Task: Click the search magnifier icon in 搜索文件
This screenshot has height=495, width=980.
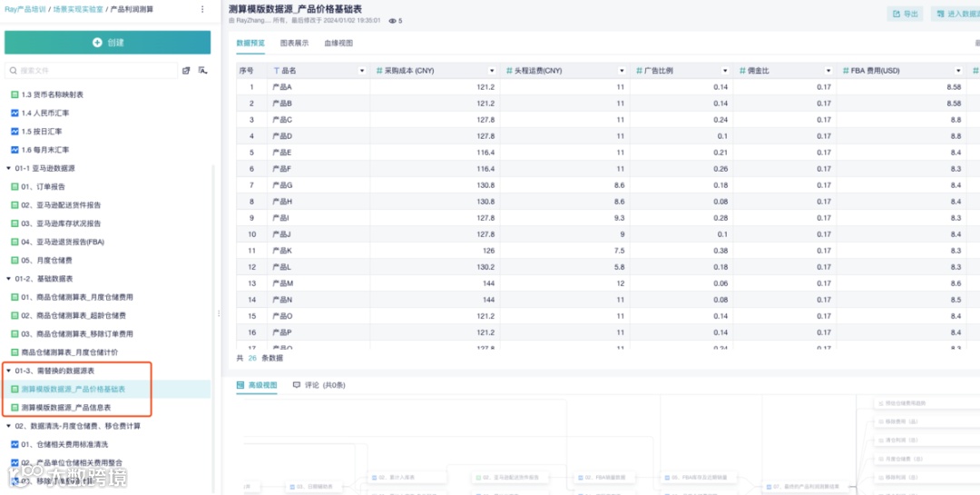Action: (x=13, y=71)
